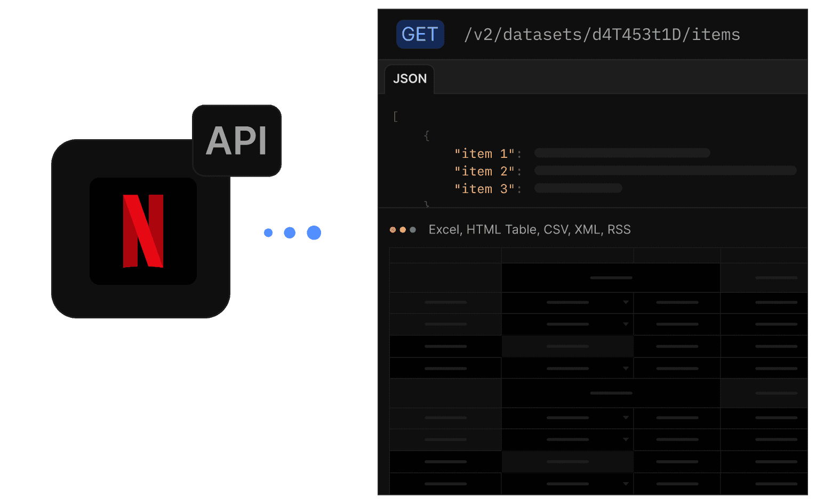Screen dimensions: 832x504
Task: Click the "item 3" key
Action: tap(484, 189)
